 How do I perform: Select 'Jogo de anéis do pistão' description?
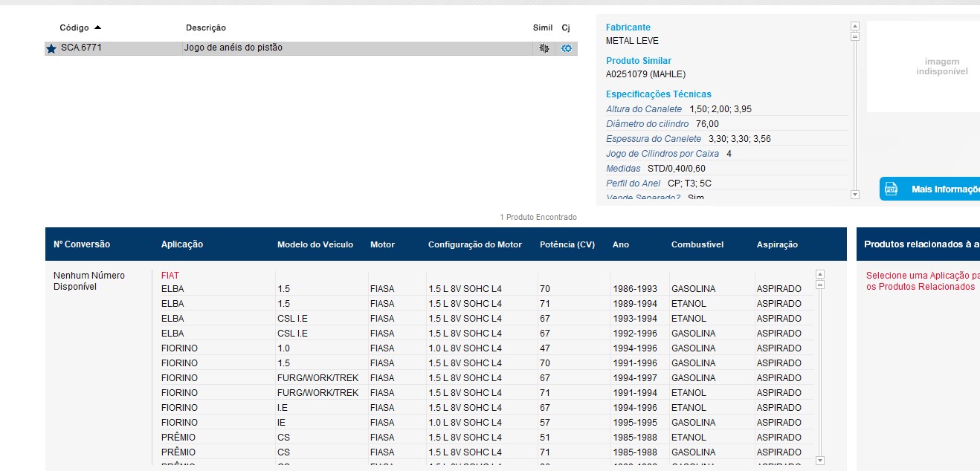coord(233,48)
